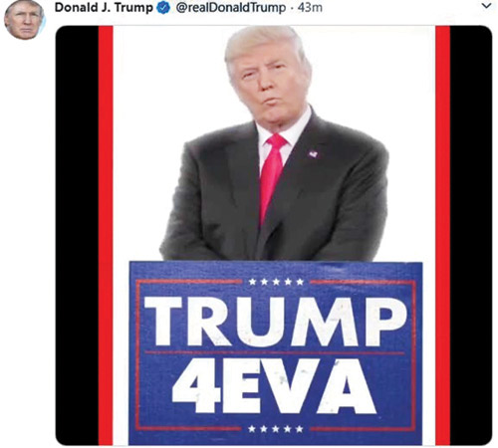Click the "4EVA" text on the blue sign
498x448 pixels.
[275, 385]
